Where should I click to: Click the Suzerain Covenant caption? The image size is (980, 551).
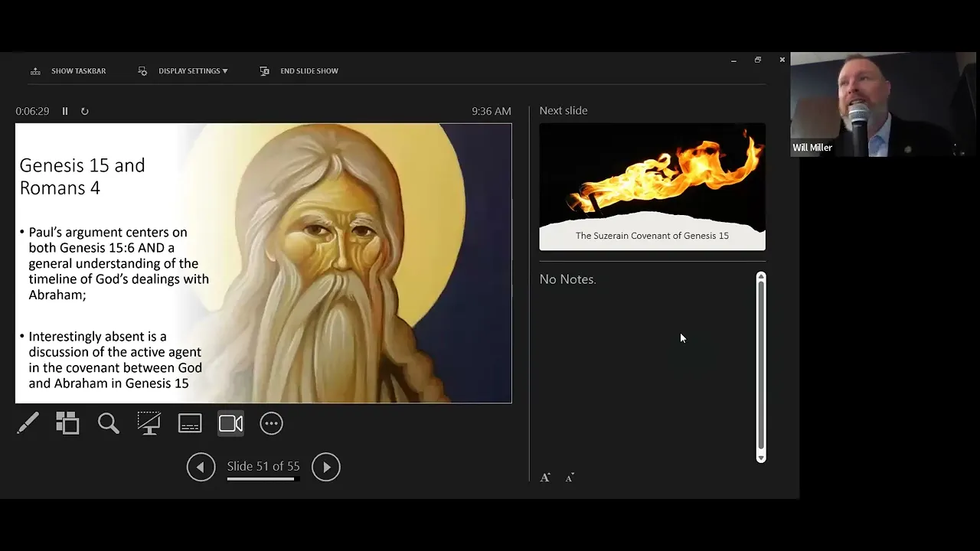(x=652, y=236)
